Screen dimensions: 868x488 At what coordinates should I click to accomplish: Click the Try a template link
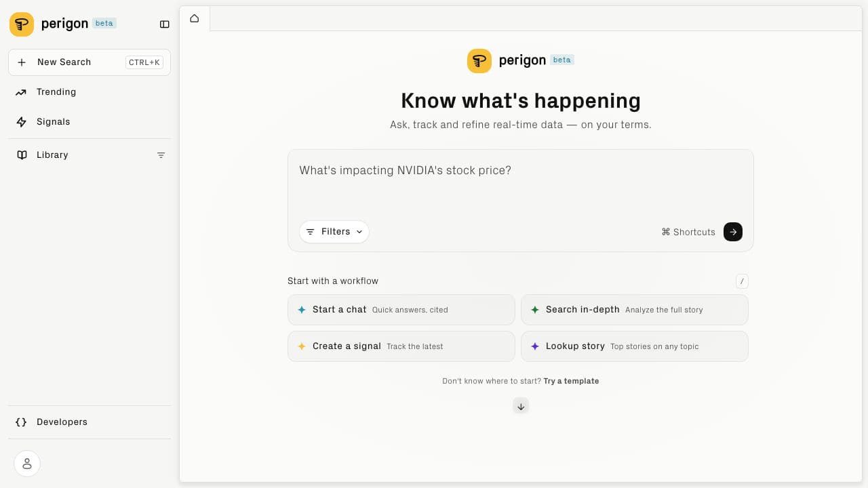571,381
